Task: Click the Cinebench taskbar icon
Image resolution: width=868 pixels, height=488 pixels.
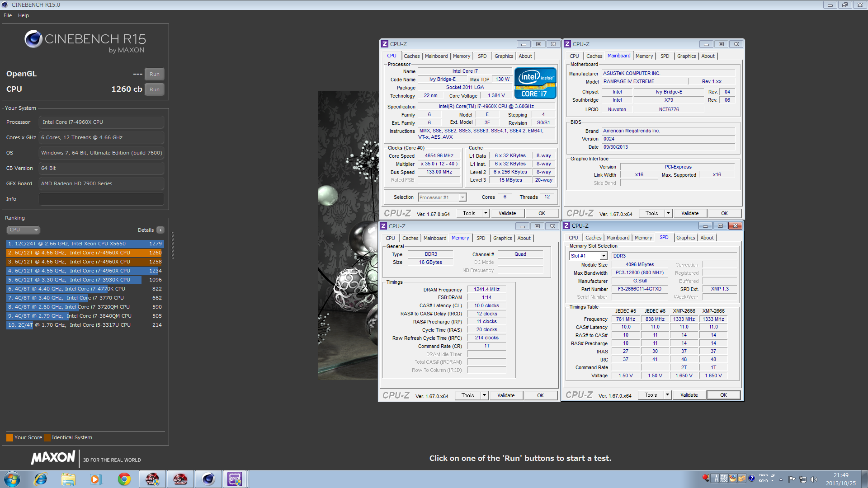Action: (208, 479)
